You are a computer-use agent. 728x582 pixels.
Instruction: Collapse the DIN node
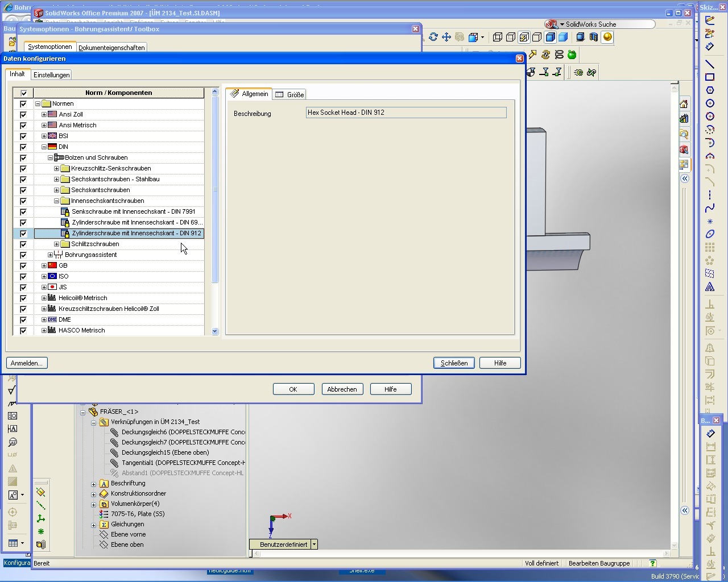coord(44,147)
